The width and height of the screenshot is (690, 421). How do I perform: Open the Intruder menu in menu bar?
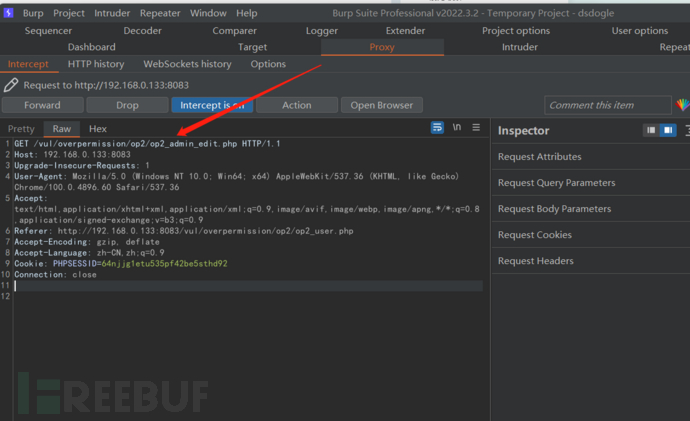pos(112,13)
